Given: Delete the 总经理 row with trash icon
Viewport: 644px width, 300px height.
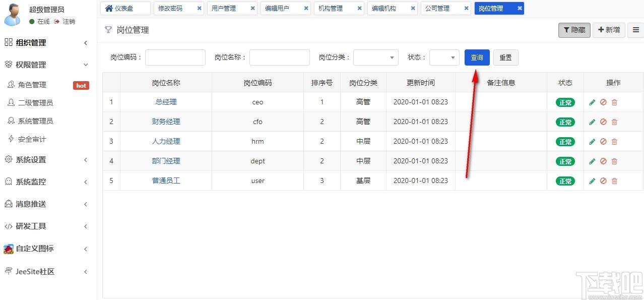Looking at the screenshot, I should (614, 102).
